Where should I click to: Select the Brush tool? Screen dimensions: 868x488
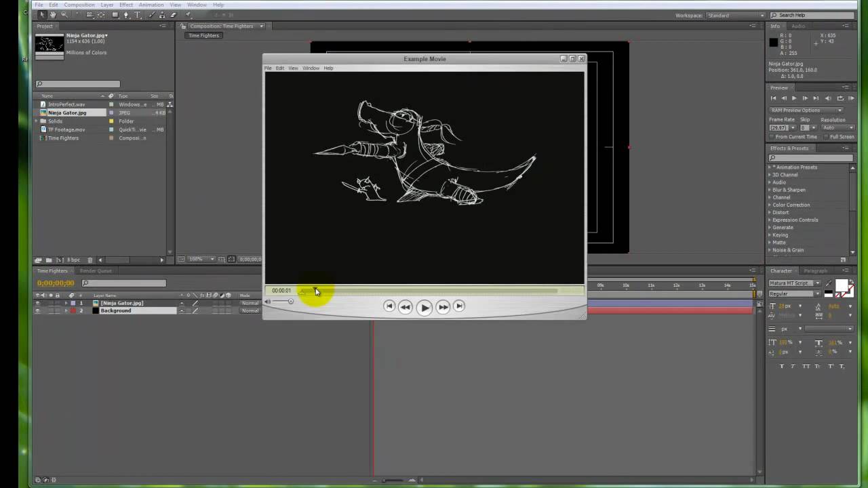[152, 14]
